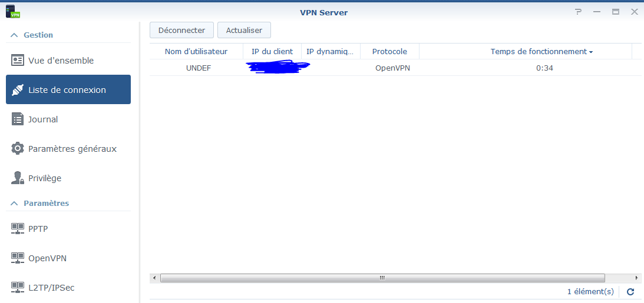Open PPTP settings
644x303 pixels.
click(68, 229)
